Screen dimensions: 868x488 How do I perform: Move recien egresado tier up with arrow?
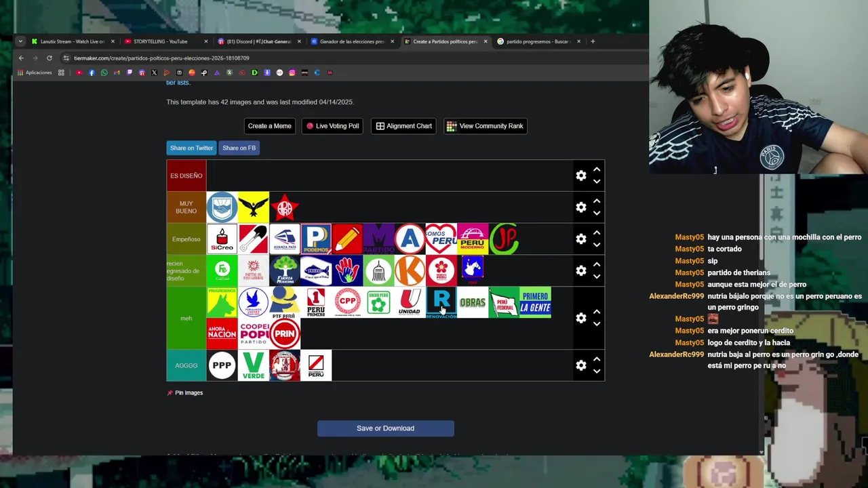597,264
